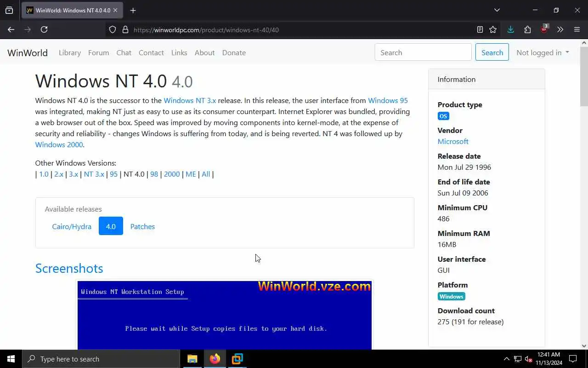Open the taskbar clock and date
The width and height of the screenshot is (588, 368).
(x=548, y=359)
